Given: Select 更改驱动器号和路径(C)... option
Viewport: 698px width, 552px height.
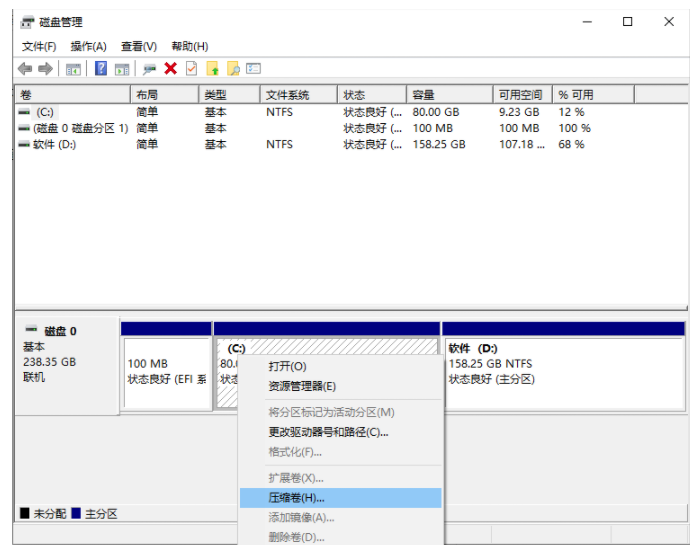Looking at the screenshot, I should pos(328,432).
